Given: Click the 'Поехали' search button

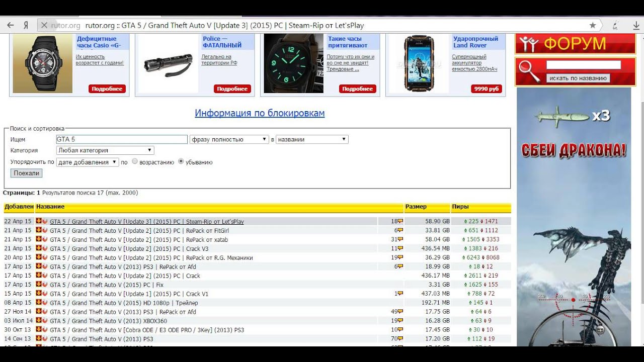Looking at the screenshot, I should point(27,173).
